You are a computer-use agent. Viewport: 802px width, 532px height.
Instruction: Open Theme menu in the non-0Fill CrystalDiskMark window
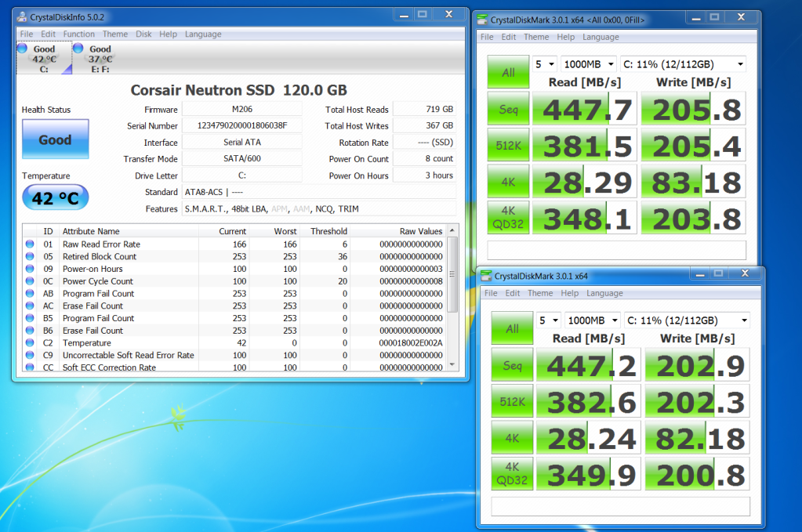pos(540,293)
